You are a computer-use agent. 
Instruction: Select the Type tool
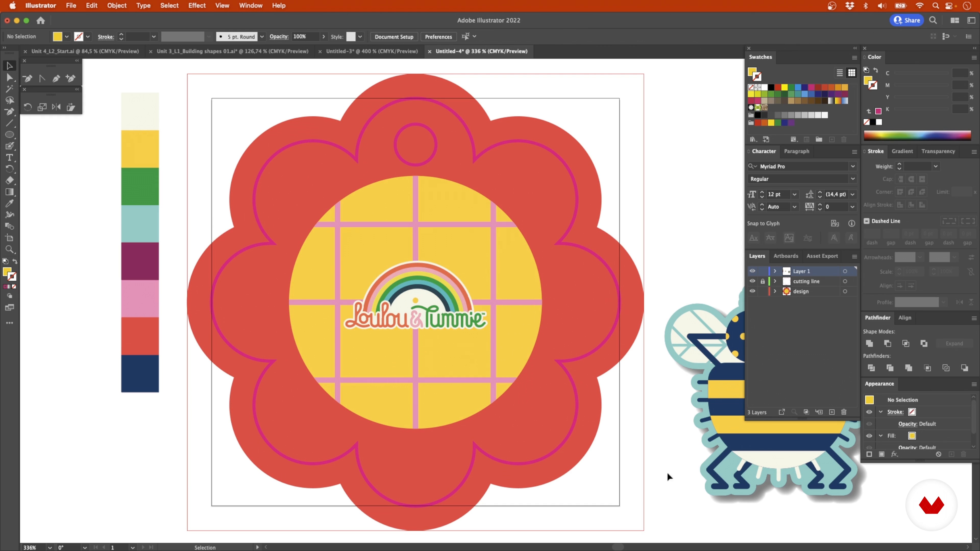pyautogui.click(x=9, y=157)
